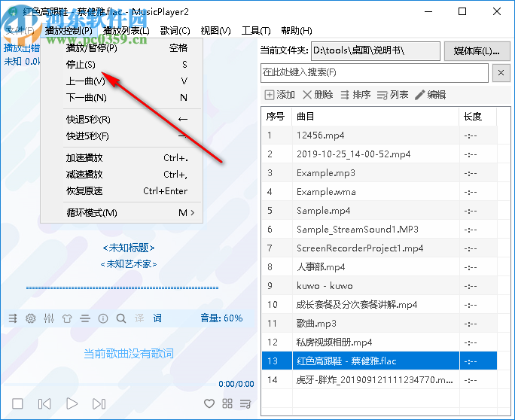Screen dimensions: 515x420
Task: Select the 红色高跟鞋 - 蔡健雅.flac track
Action: click(379, 361)
